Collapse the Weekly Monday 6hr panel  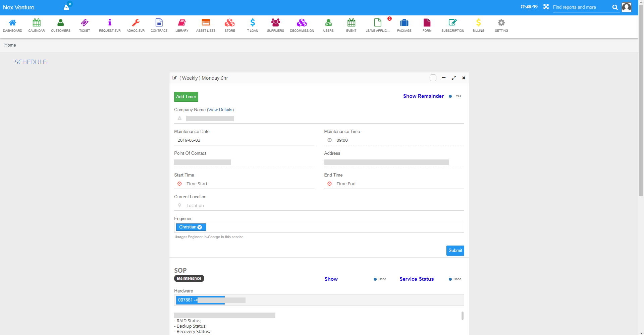click(443, 78)
